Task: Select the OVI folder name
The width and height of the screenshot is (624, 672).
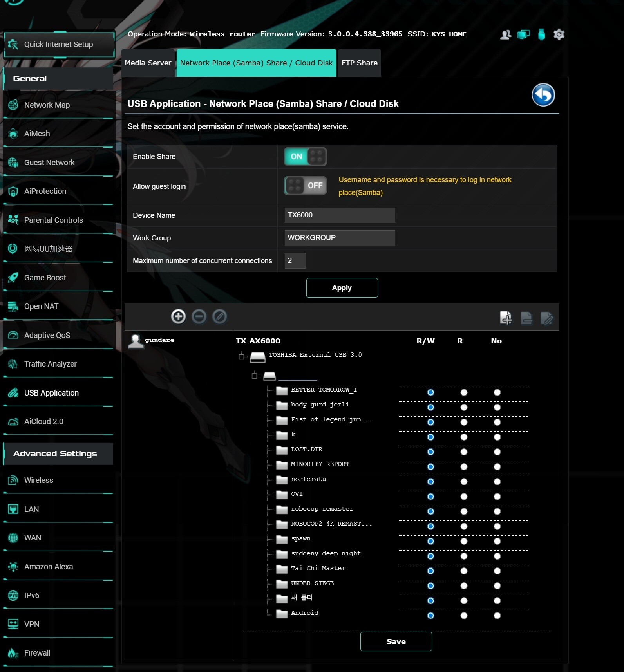Action: click(x=297, y=494)
